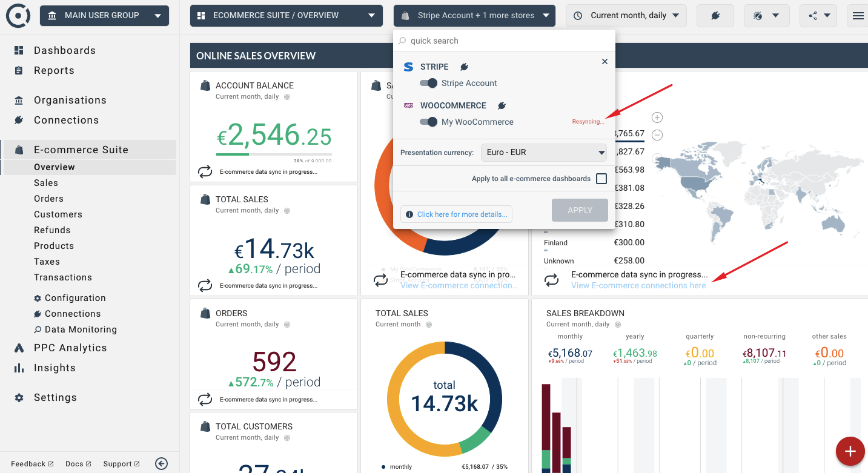Open the Feedback link

point(32,464)
